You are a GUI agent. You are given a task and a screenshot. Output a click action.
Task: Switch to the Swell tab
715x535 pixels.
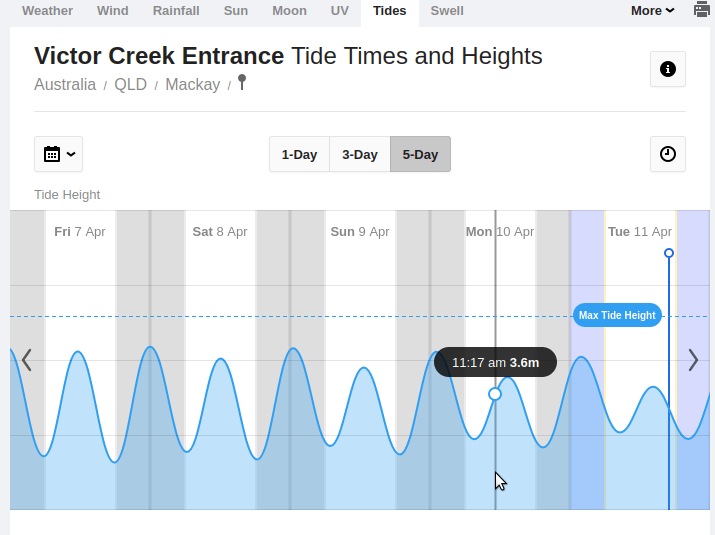447,11
